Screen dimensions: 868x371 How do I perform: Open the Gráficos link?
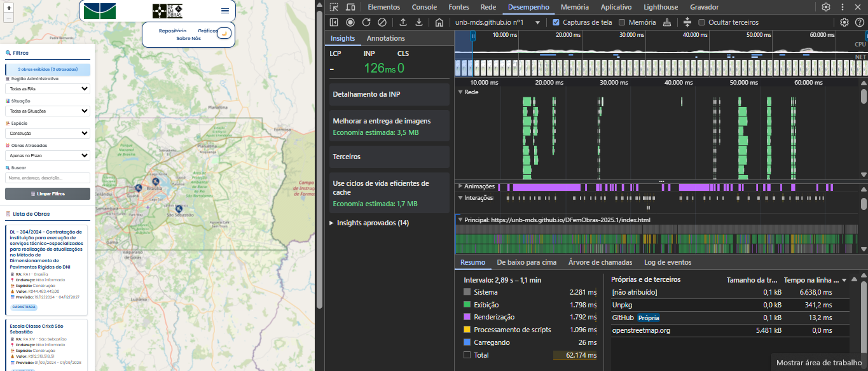click(x=207, y=31)
